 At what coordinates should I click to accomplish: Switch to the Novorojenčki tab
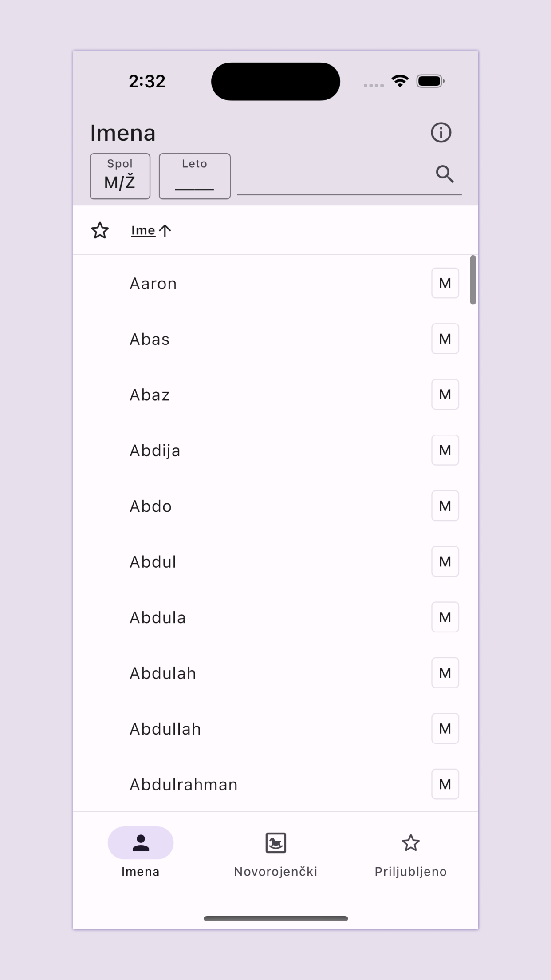click(x=275, y=854)
